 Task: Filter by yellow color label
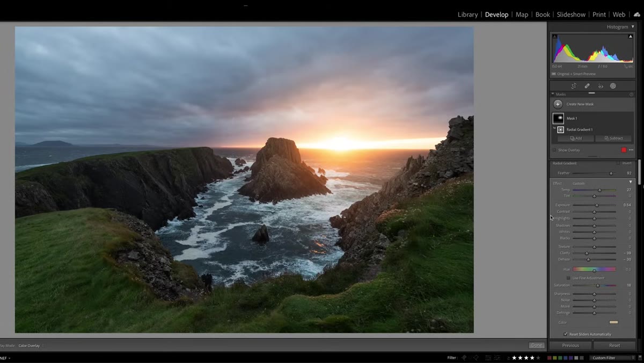(x=555, y=358)
